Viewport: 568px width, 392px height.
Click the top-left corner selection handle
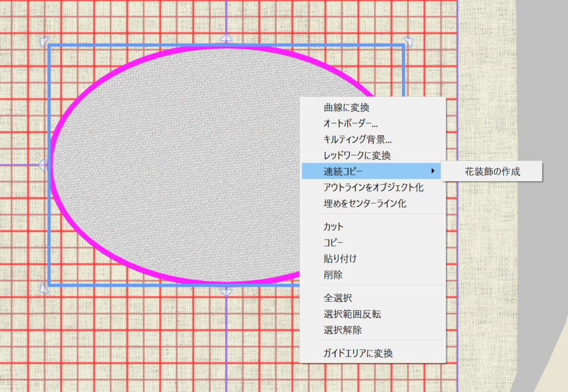[x=43, y=42]
